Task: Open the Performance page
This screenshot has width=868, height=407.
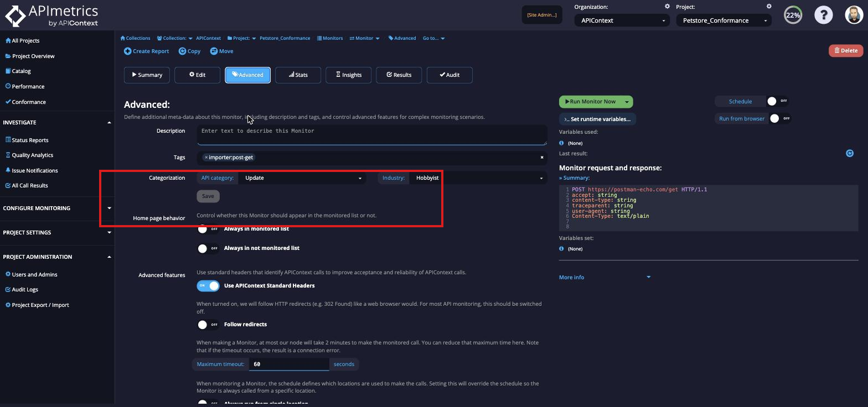Action: [24, 86]
